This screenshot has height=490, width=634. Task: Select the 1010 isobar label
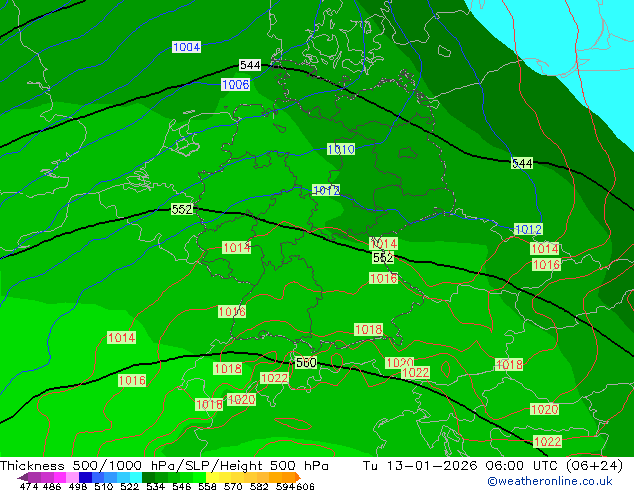[341, 149]
